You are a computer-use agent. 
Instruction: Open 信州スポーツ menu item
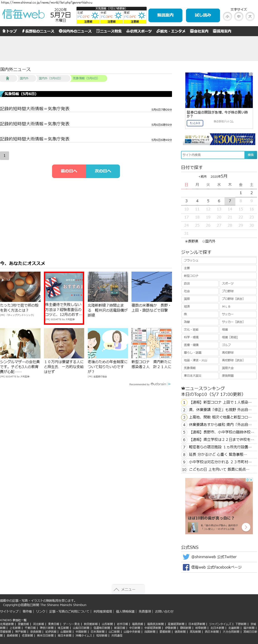(x=139, y=31)
